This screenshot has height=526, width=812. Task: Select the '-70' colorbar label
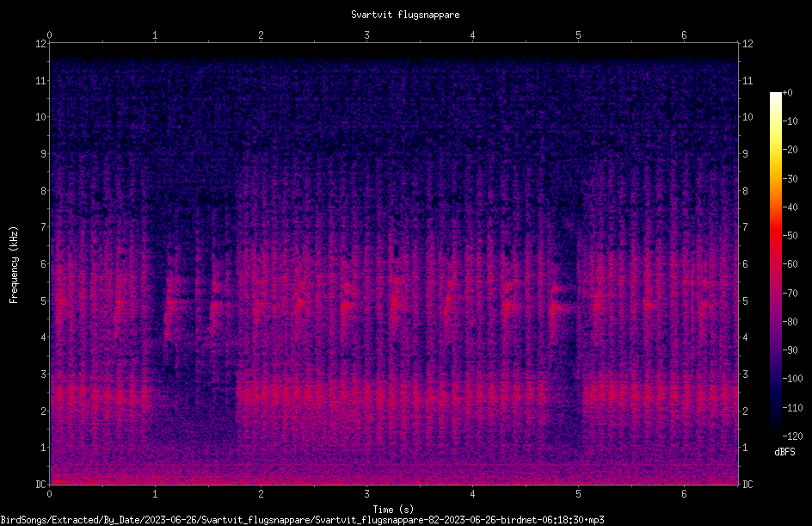(x=790, y=294)
